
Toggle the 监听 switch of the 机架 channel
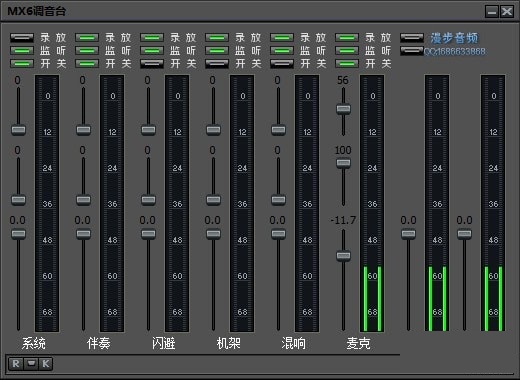coord(217,51)
